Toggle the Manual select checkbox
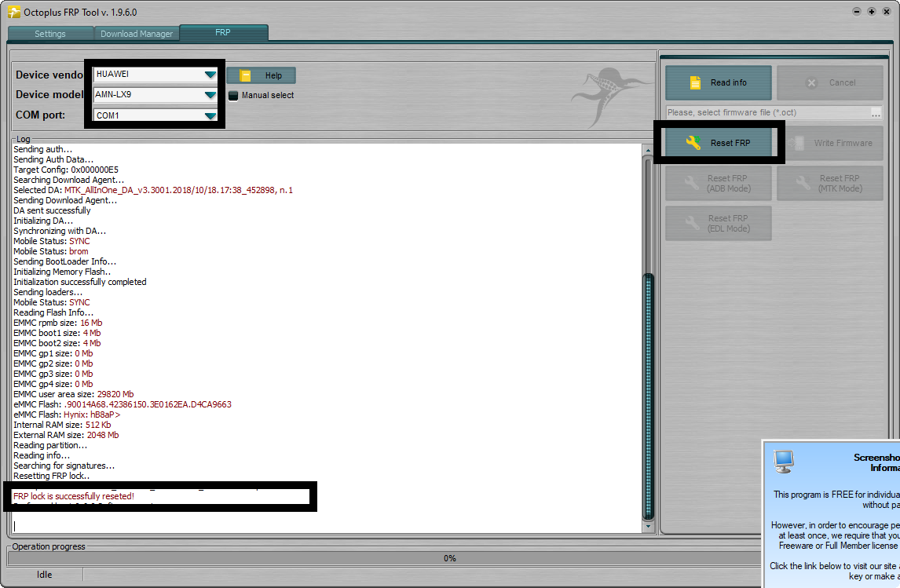This screenshot has height=588, width=900. 233,95
